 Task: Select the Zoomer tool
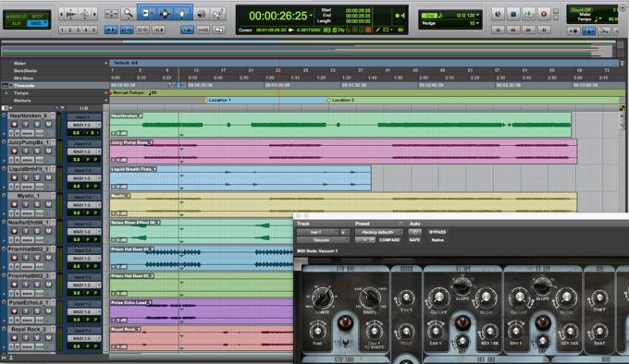click(x=128, y=14)
